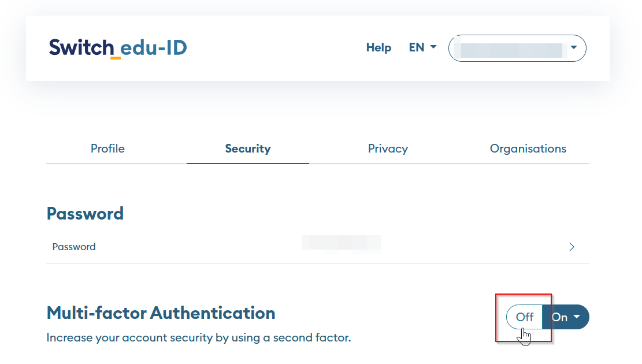The height and width of the screenshot is (364, 642).
Task: Open the Privacy tab
Action: (x=388, y=148)
